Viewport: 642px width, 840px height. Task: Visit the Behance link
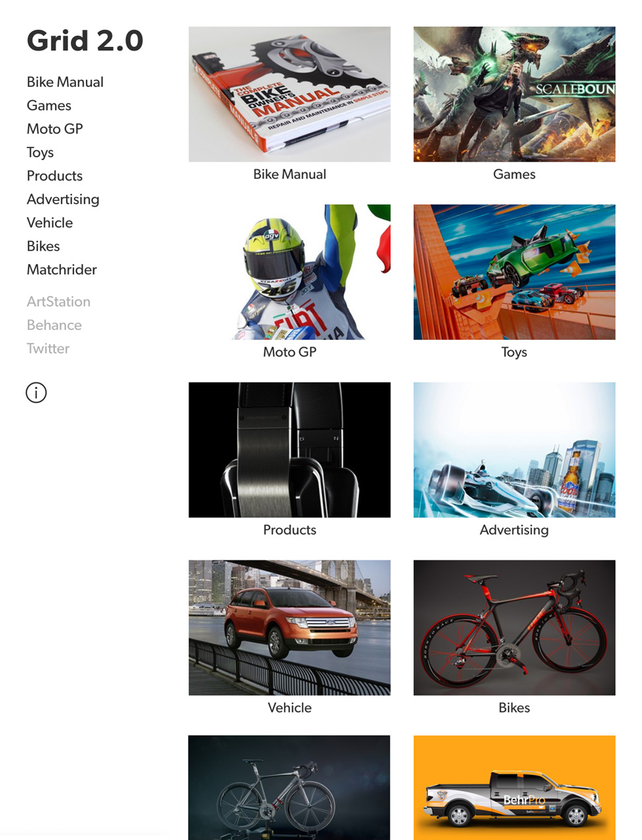(54, 325)
